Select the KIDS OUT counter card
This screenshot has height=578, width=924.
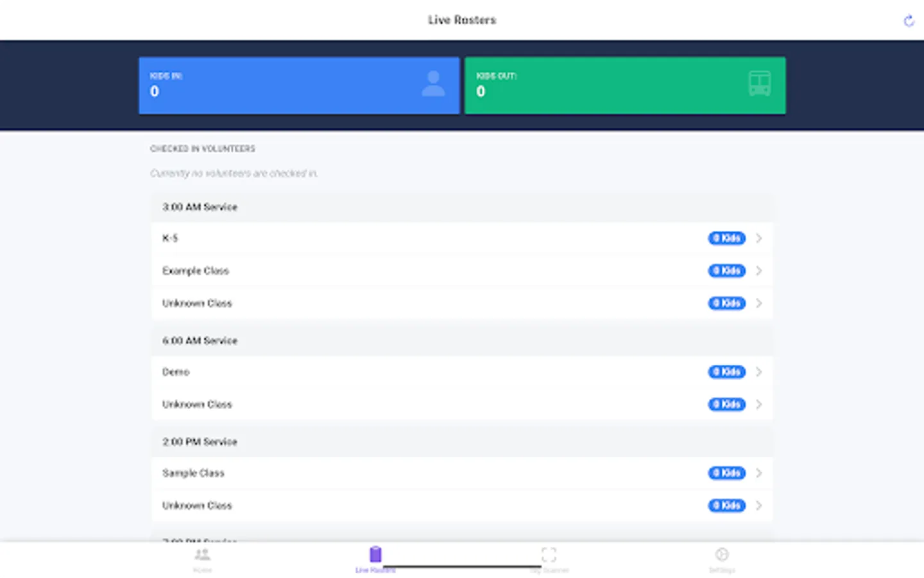pos(625,85)
